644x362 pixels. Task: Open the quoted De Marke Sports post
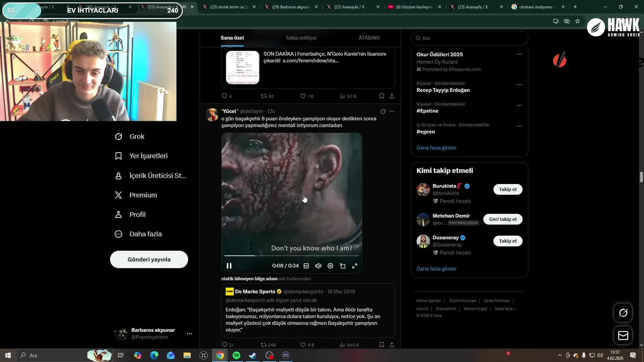(x=308, y=310)
